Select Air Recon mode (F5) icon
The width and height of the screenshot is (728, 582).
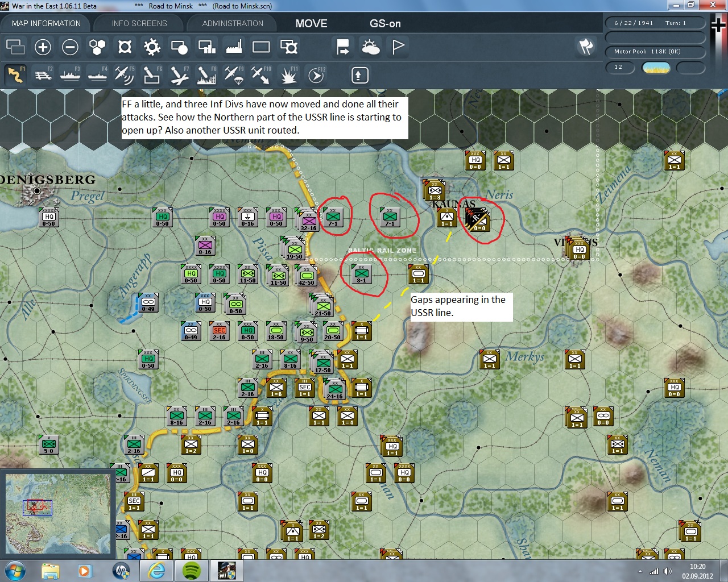coord(125,75)
